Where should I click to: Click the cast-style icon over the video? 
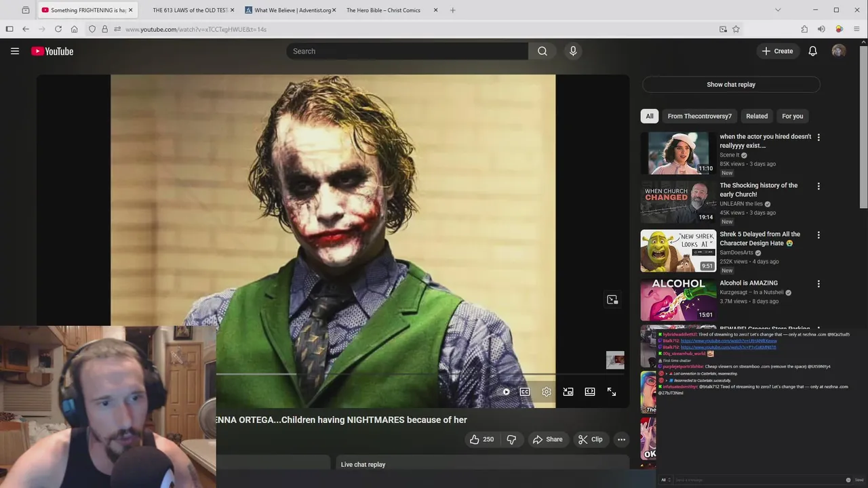click(x=612, y=300)
